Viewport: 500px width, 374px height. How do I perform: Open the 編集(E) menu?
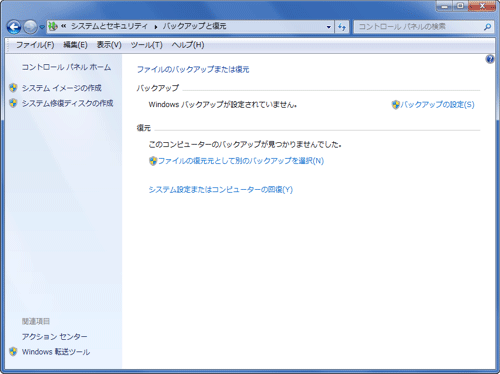[75, 45]
